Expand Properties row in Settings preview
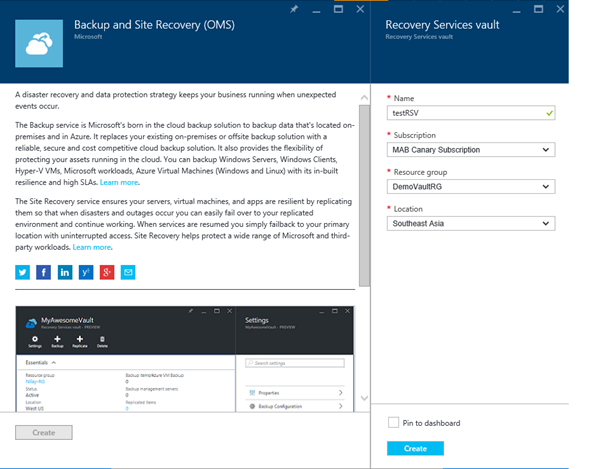The width and height of the screenshot is (610, 469). pos(295,393)
